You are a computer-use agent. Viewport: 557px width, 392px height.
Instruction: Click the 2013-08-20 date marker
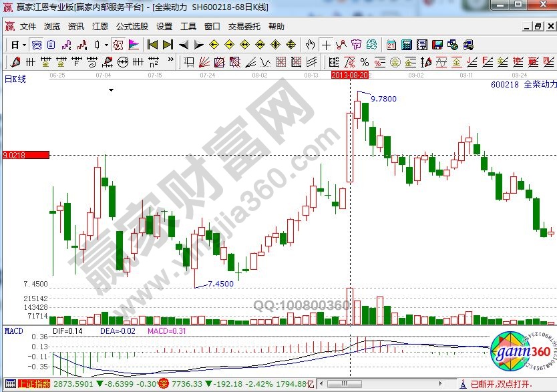click(x=349, y=75)
